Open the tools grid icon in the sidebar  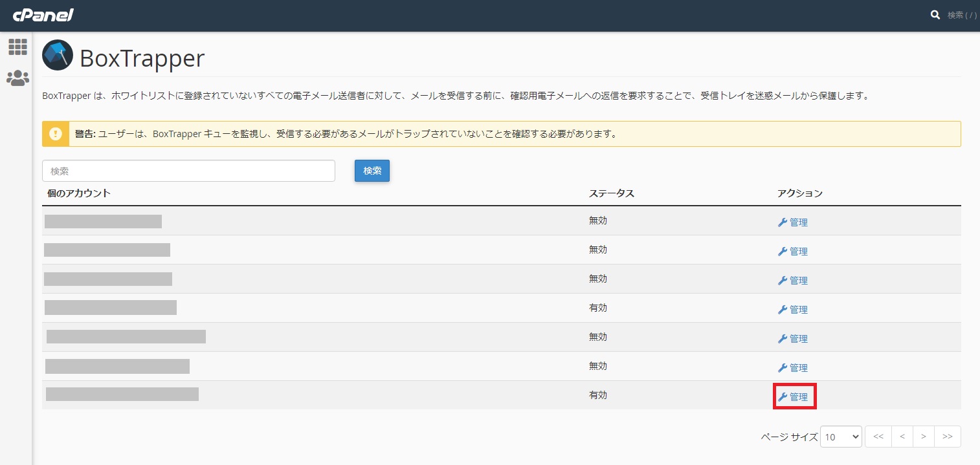(17, 47)
